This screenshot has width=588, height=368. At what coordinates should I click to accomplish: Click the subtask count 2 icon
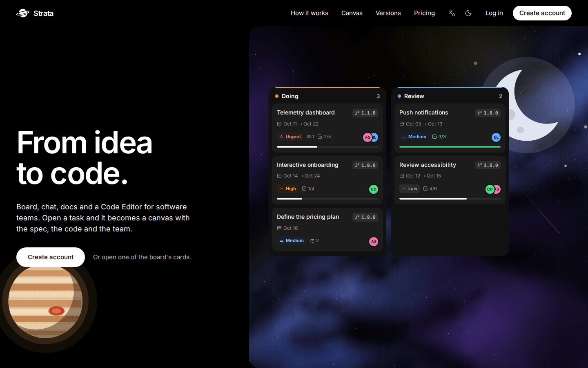(x=314, y=240)
